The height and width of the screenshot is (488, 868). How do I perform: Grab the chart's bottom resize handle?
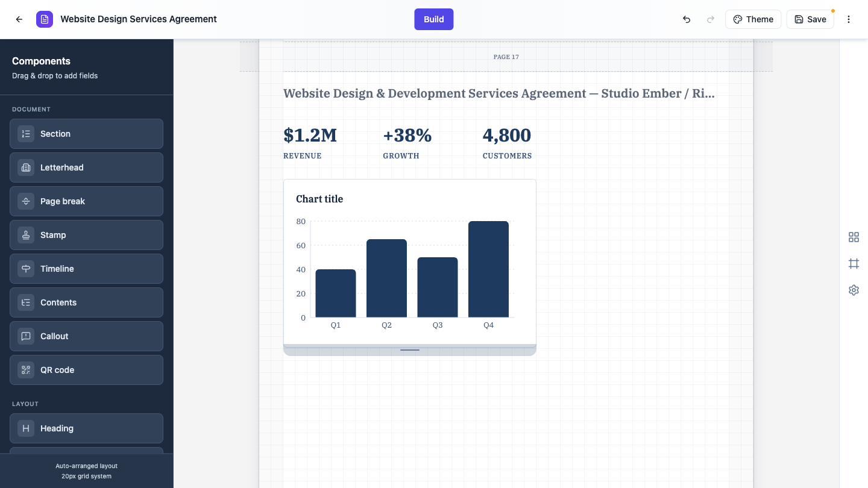[410, 350]
